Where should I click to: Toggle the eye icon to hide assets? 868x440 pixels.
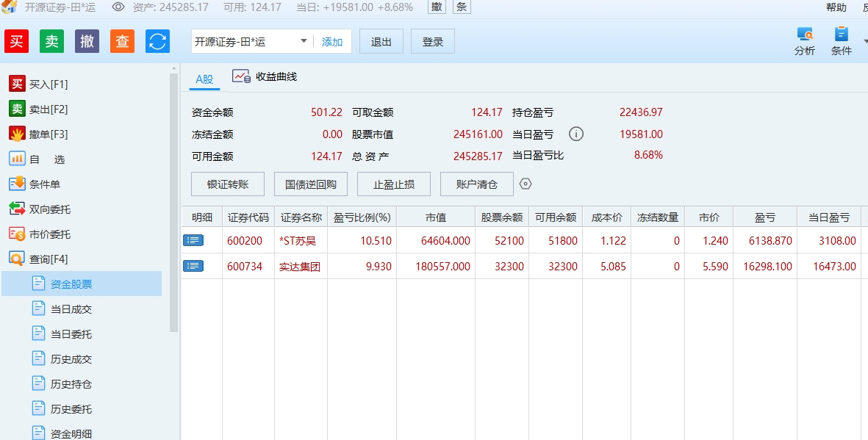[x=118, y=7]
